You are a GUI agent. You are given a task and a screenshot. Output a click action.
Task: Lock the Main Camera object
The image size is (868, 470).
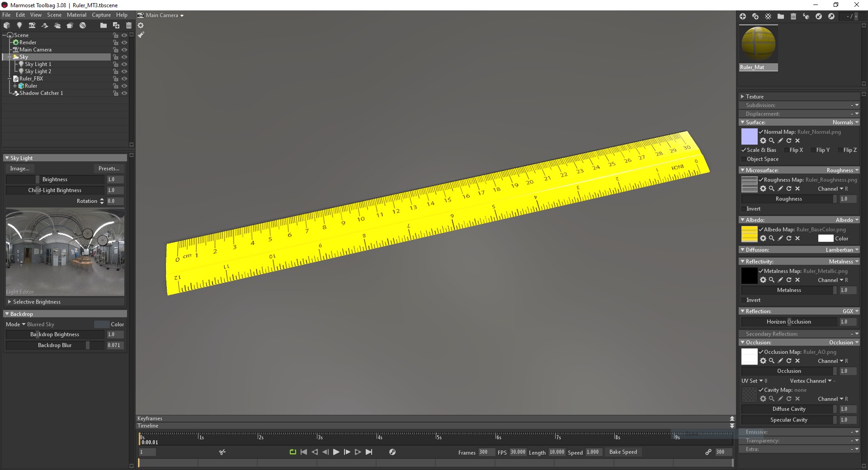coord(116,50)
